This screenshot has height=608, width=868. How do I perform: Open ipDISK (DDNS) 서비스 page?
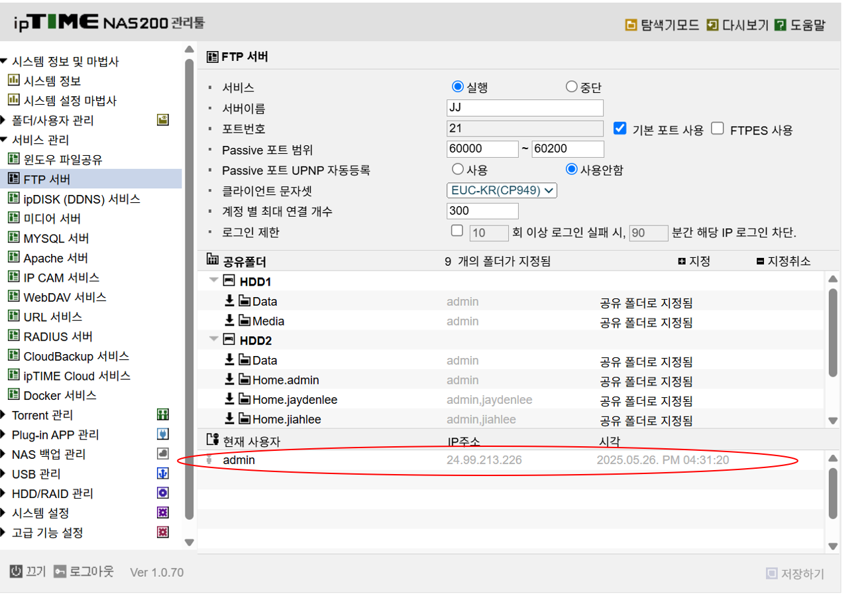(74, 199)
